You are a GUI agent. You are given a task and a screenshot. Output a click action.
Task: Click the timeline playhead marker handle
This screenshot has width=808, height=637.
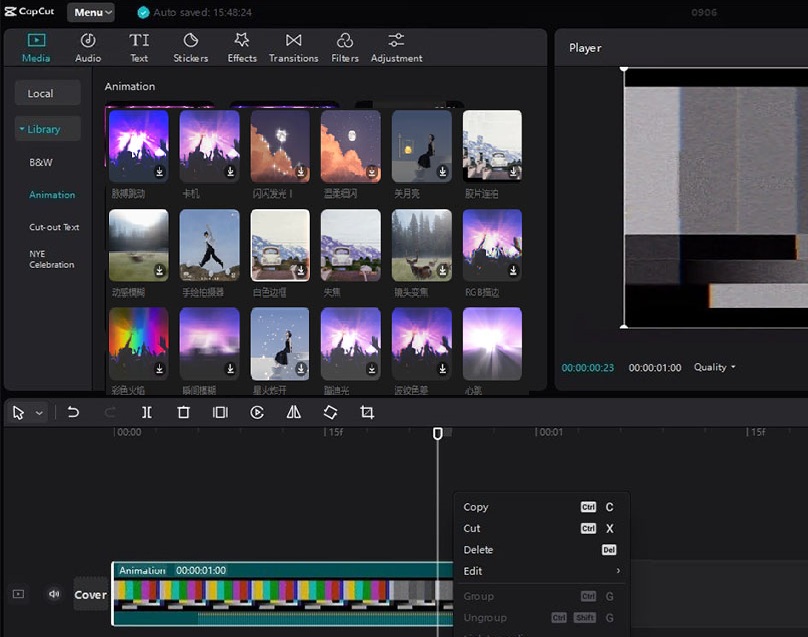(x=437, y=433)
